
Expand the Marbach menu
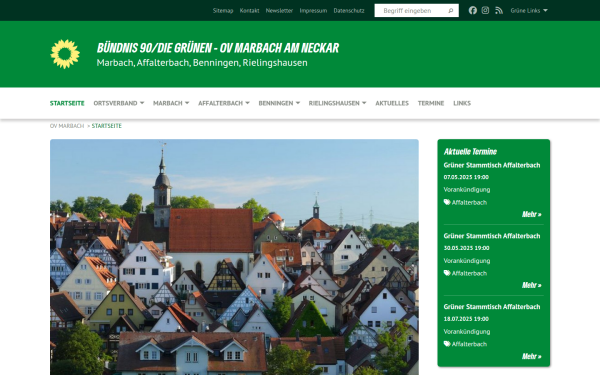171,103
